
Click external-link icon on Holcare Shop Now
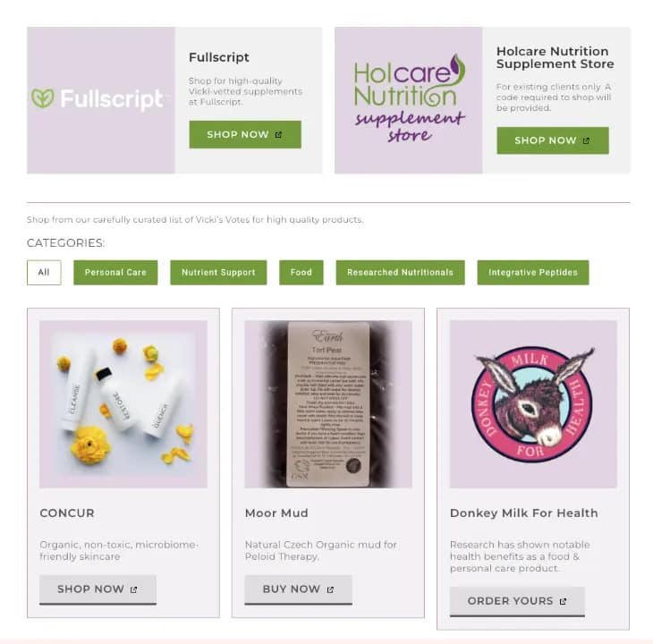pos(587,140)
